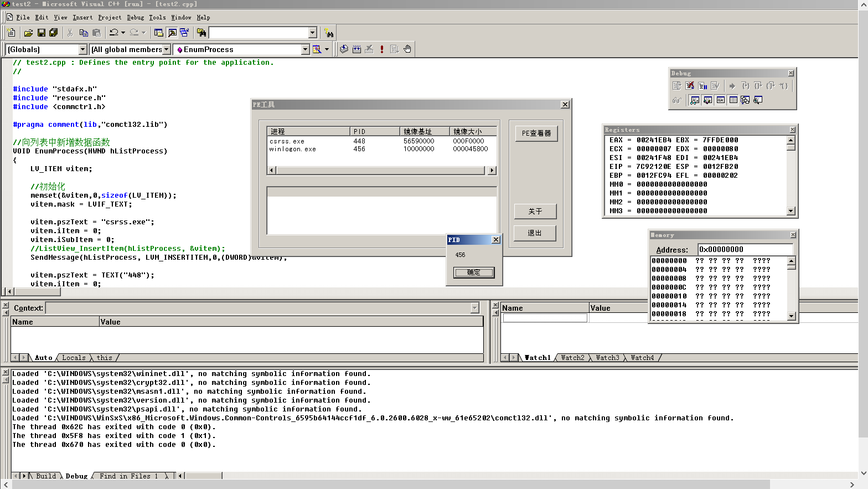Switch to the Build output tab

point(46,476)
